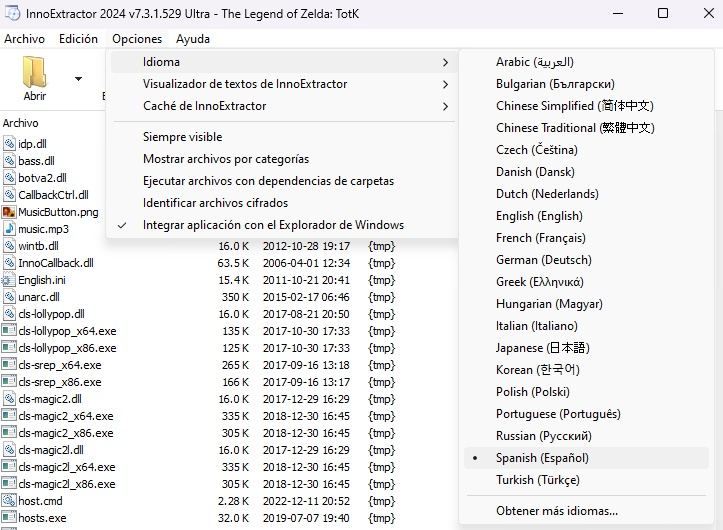Select French (Français) language
Screen dimensions: 723x530
point(586,238)
